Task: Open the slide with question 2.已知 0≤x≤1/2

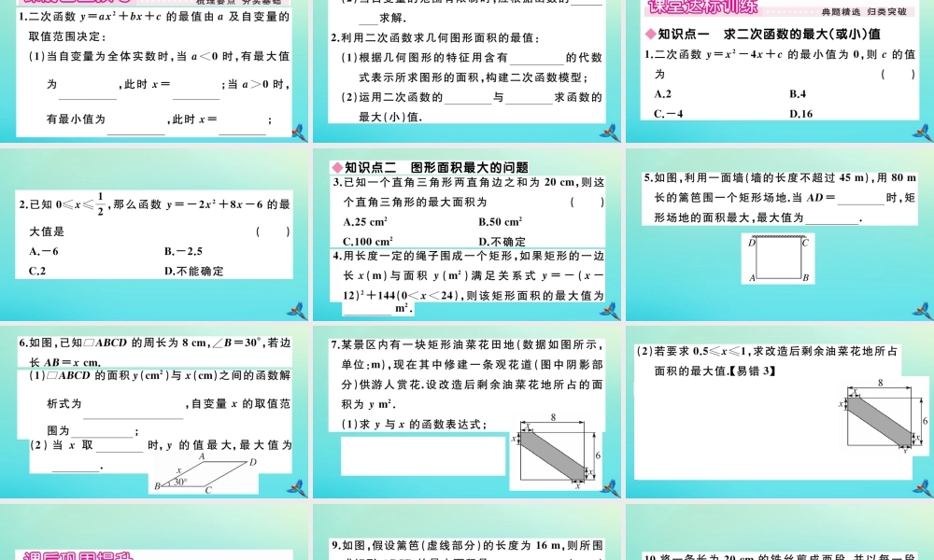Action: (154, 234)
